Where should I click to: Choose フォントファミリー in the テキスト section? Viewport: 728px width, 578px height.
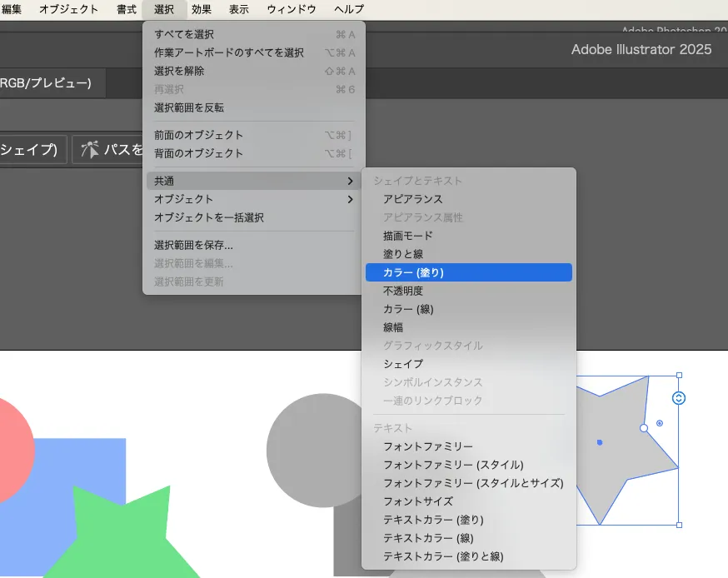pyautogui.click(x=428, y=446)
